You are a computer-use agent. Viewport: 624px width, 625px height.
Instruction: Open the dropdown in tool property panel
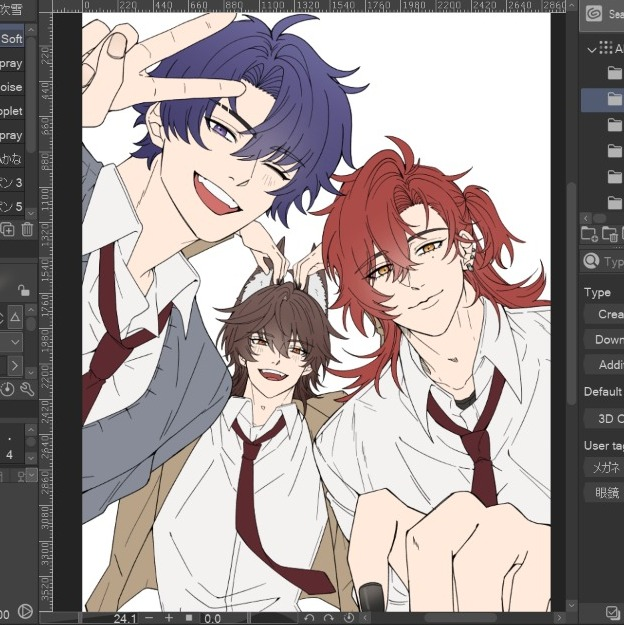11,342
